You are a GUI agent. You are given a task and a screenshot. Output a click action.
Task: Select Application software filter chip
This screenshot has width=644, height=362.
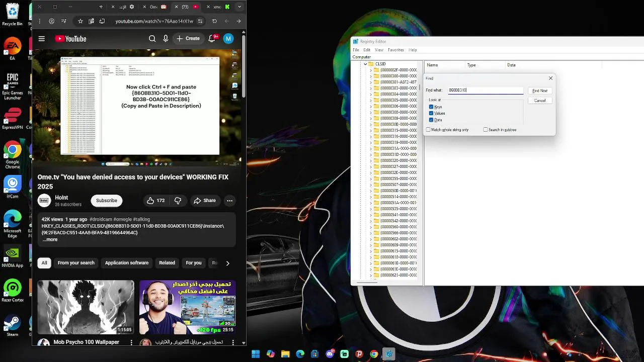127,263
